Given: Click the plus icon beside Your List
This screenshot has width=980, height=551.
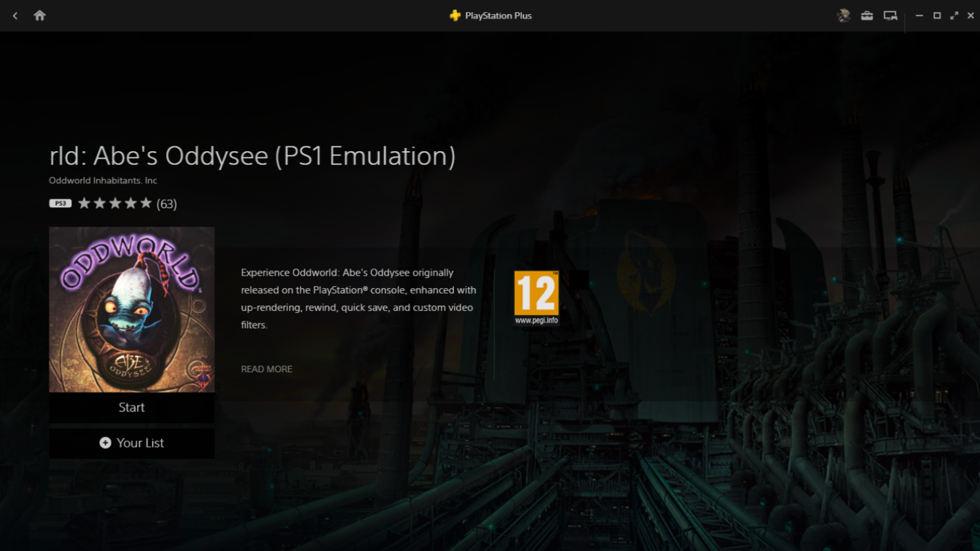Looking at the screenshot, I should coord(105,443).
